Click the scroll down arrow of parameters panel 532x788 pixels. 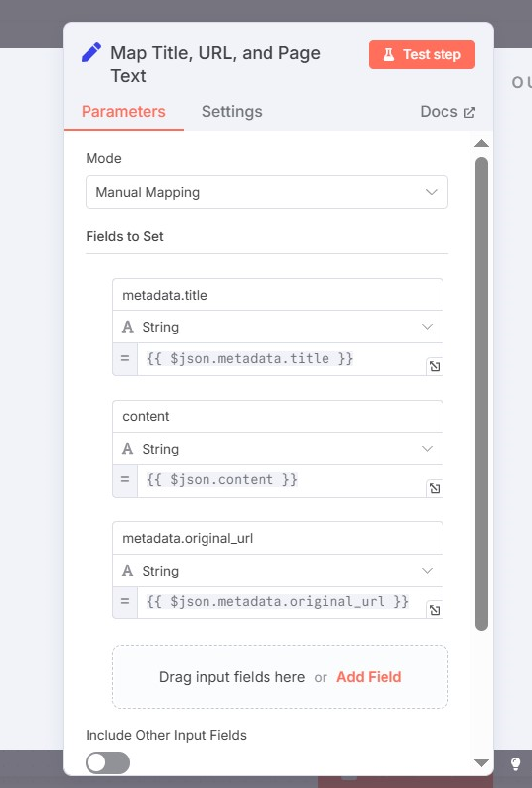point(481,763)
